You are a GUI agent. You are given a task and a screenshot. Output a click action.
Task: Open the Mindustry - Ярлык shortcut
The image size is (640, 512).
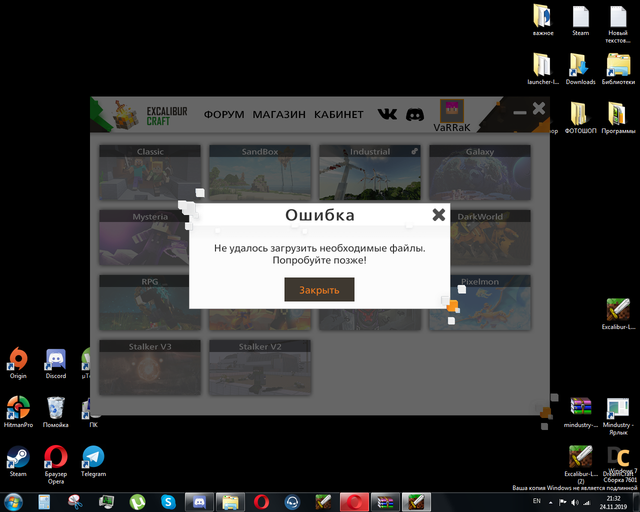click(618, 415)
